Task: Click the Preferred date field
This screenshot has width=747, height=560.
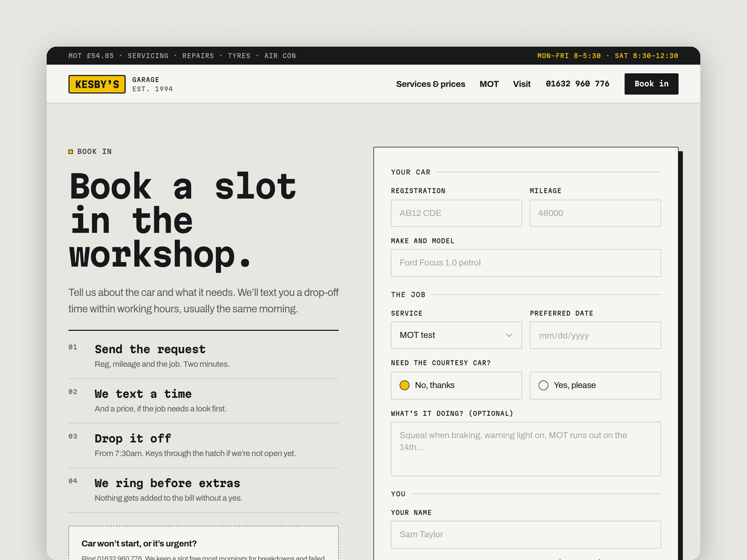Action: (595, 335)
